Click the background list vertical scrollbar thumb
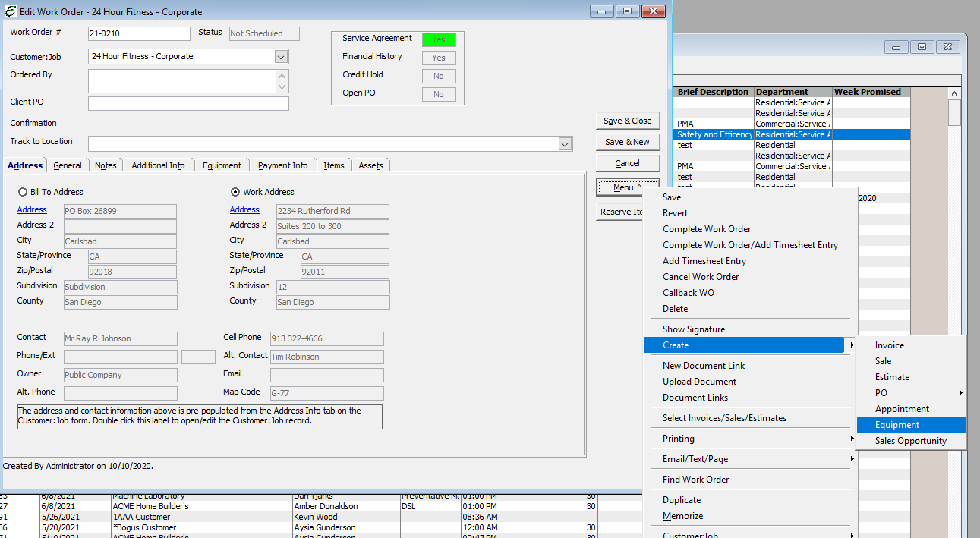 (x=954, y=112)
